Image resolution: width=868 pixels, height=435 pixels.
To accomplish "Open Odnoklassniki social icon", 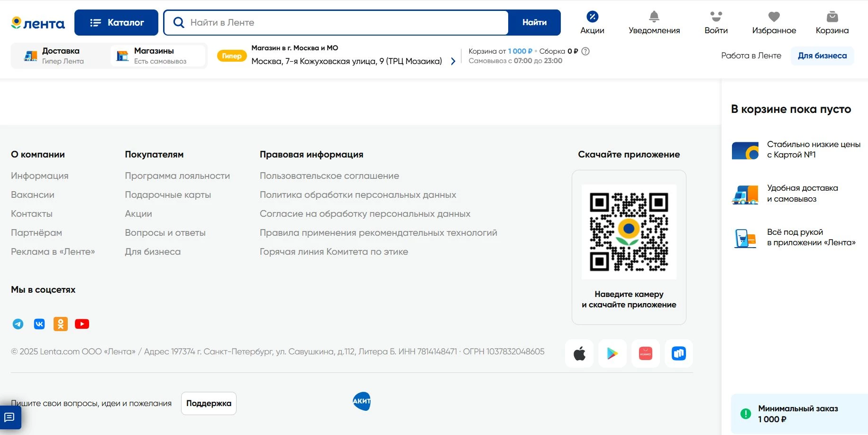I will (61, 324).
